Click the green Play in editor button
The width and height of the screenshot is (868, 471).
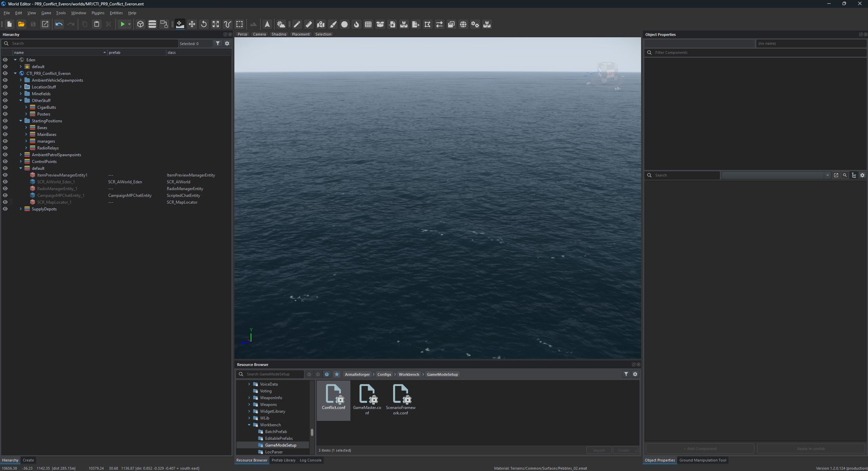122,24
